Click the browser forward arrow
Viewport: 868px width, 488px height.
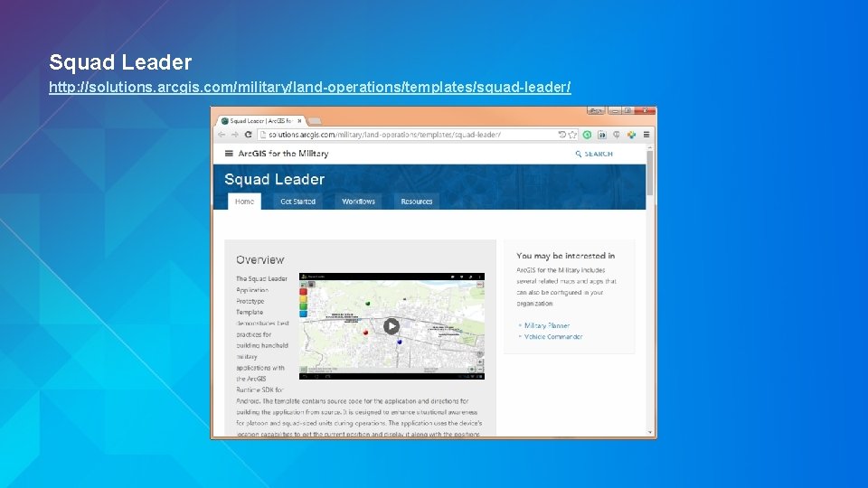click(x=234, y=135)
